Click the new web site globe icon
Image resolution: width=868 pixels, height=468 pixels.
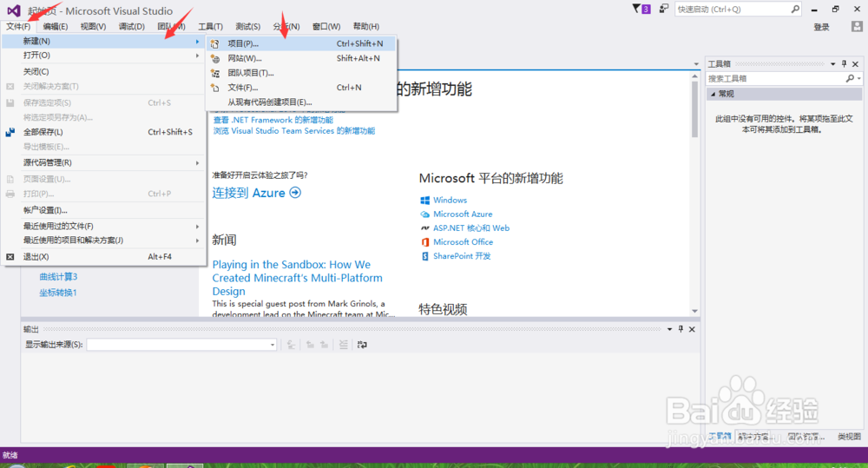tap(214, 58)
